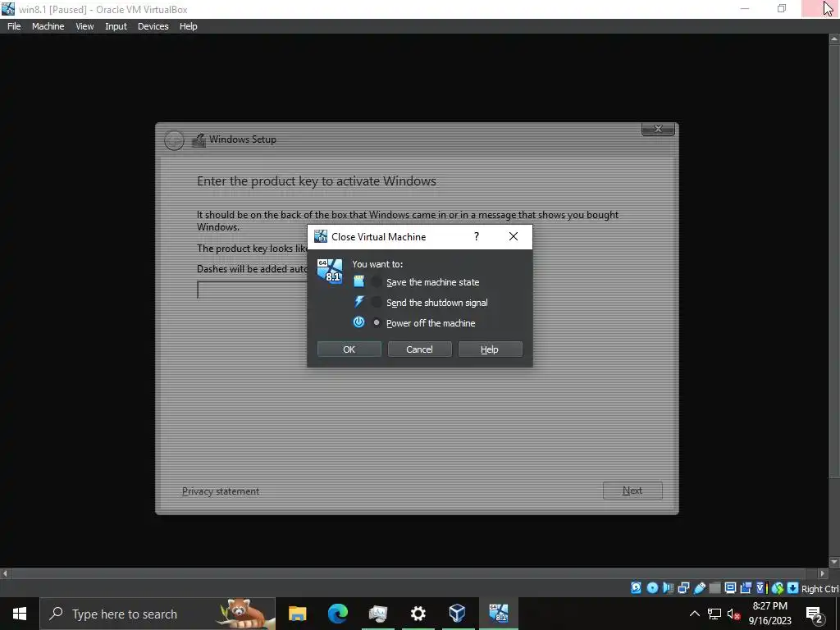Close the Close Virtual Machine dialog

coord(514,236)
